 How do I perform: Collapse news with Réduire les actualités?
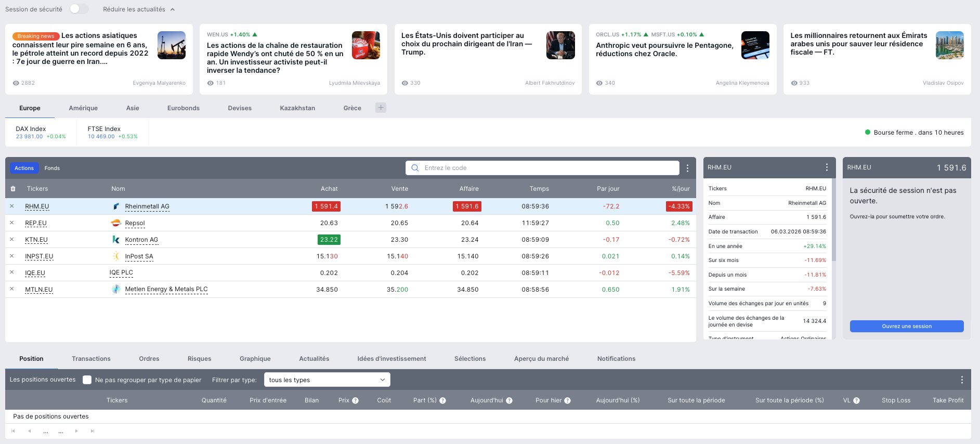point(139,9)
